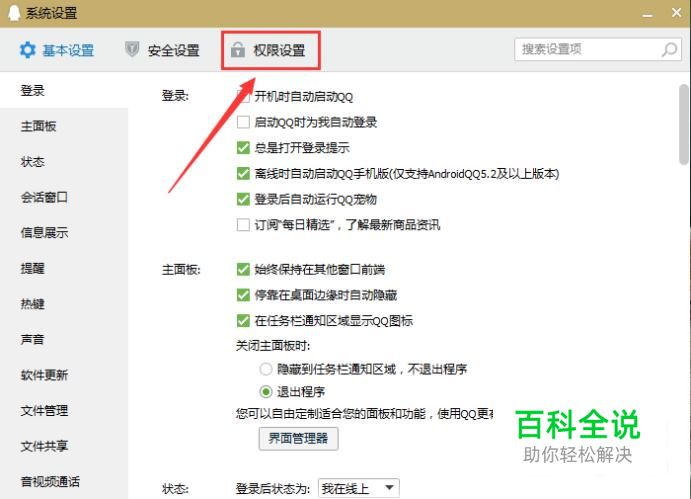Uncheck 停靠在桌面边缘时自动隐藏
This screenshot has height=499, width=691.
[243, 295]
